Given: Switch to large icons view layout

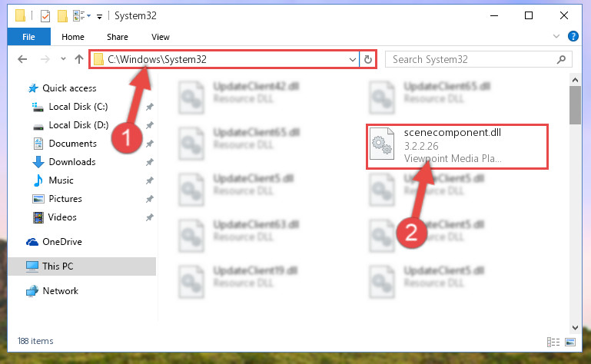Looking at the screenshot, I should tap(570, 342).
